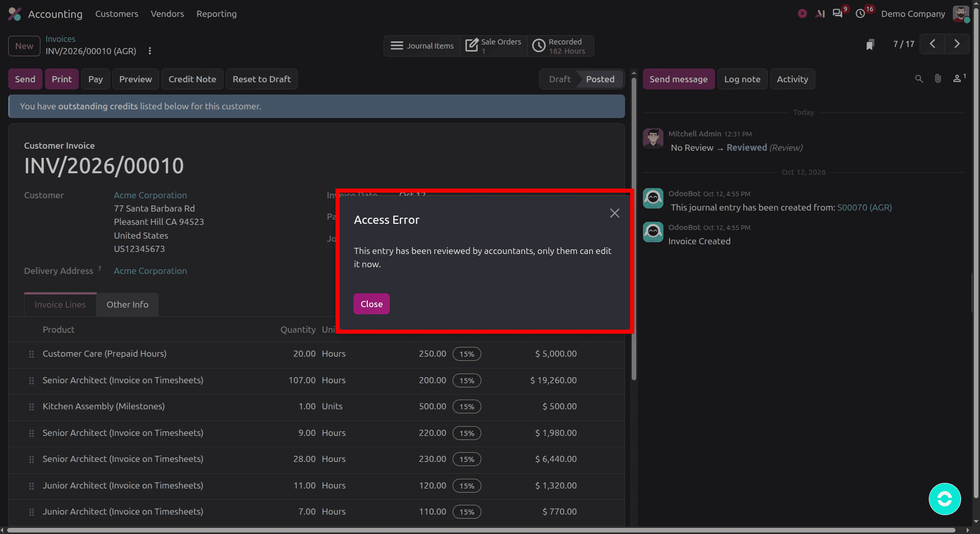Click the Send invoice button
980x534 pixels.
[25, 79]
